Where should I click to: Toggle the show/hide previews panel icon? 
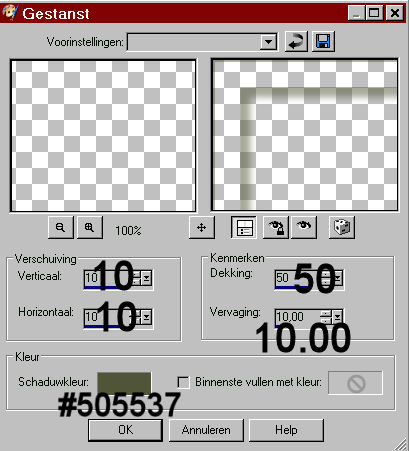[244, 228]
